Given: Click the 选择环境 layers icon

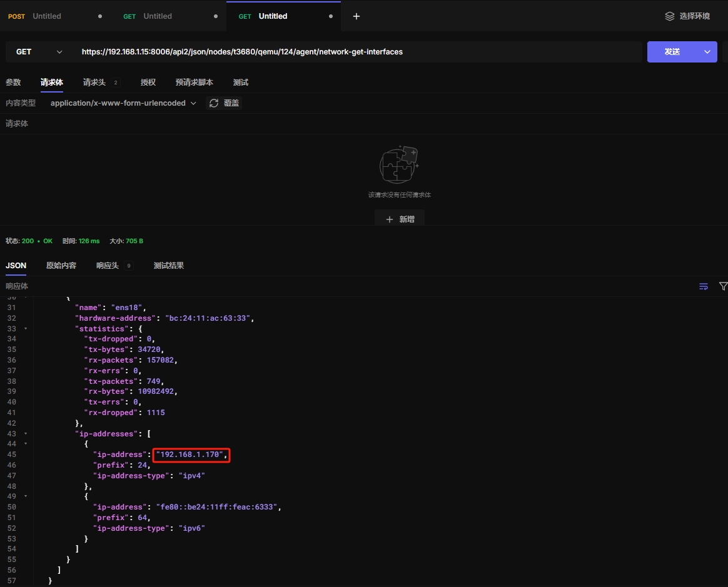Looking at the screenshot, I should (670, 16).
